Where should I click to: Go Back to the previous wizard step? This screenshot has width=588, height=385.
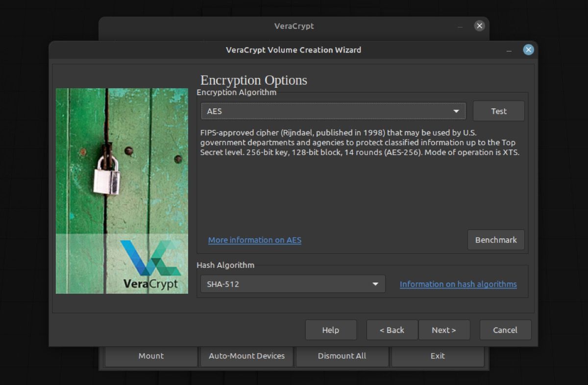tap(392, 330)
